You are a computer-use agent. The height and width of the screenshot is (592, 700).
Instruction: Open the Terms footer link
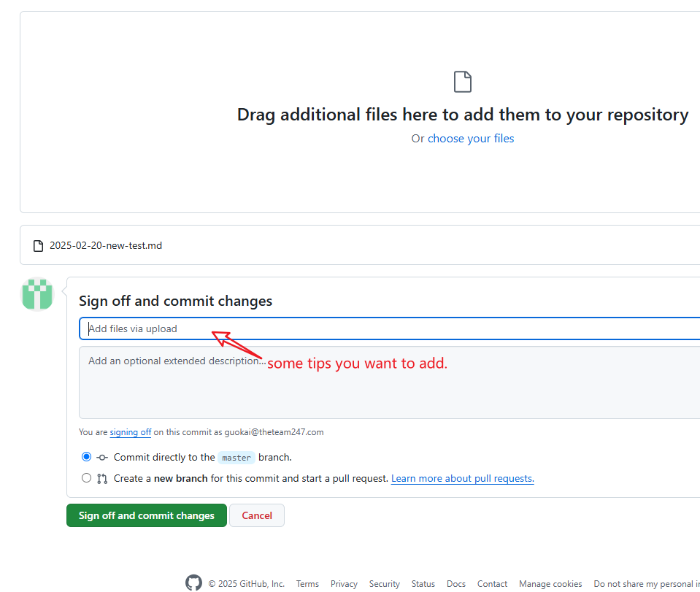click(x=307, y=583)
